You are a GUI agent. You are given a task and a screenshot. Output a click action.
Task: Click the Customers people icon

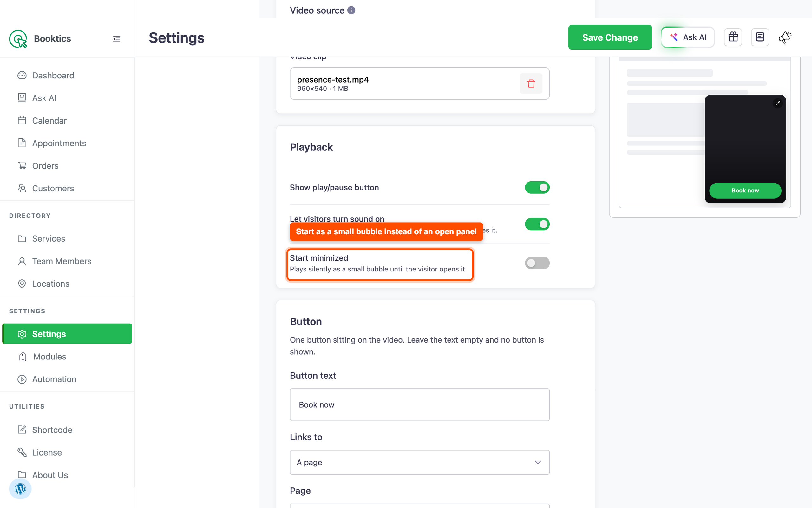[x=22, y=188]
